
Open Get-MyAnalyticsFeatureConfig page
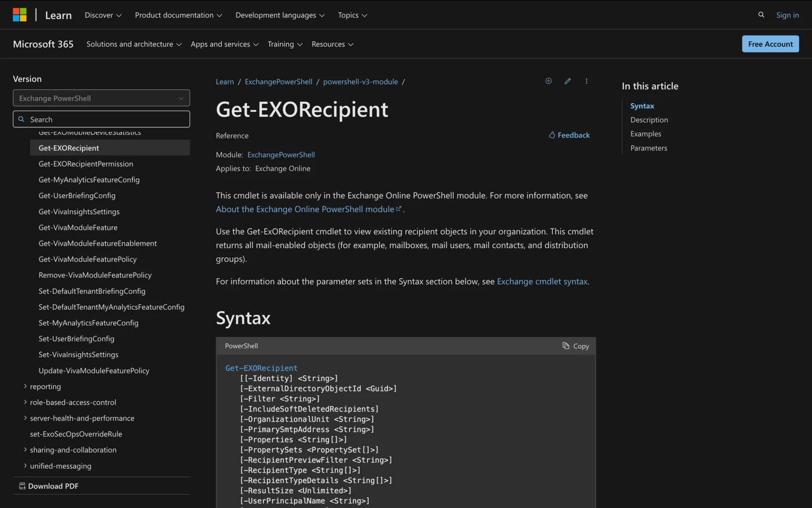click(89, 180)
